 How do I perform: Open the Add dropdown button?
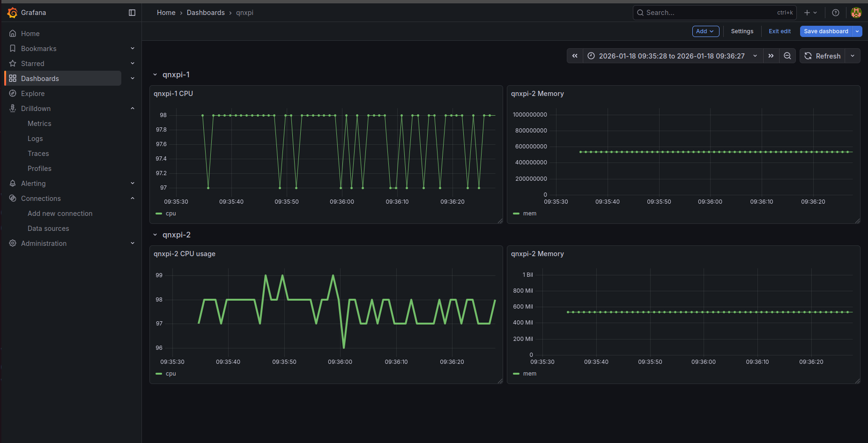pyautogui.click(x=705, y=31)
